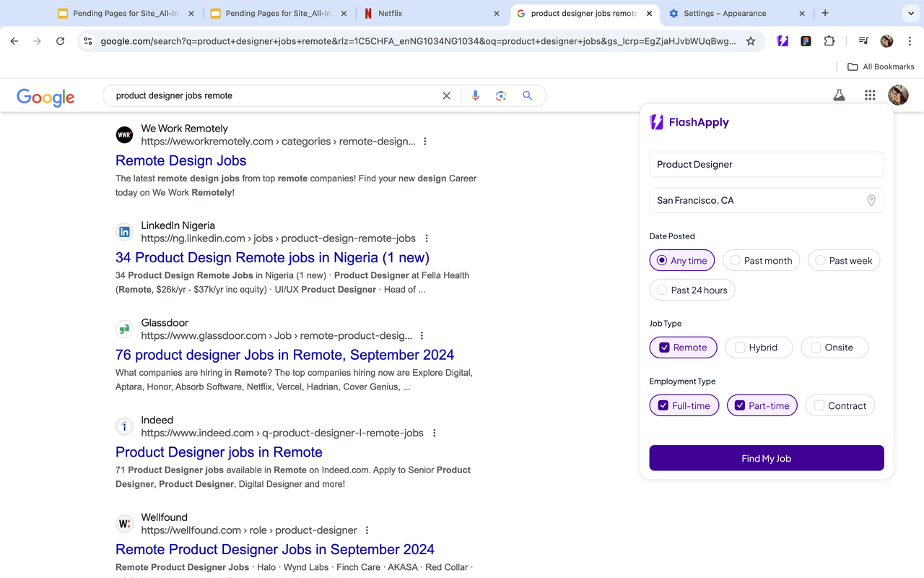Viewport: 924px width, 578px height.
Task: Check Contract employment type
Action: 840,405
